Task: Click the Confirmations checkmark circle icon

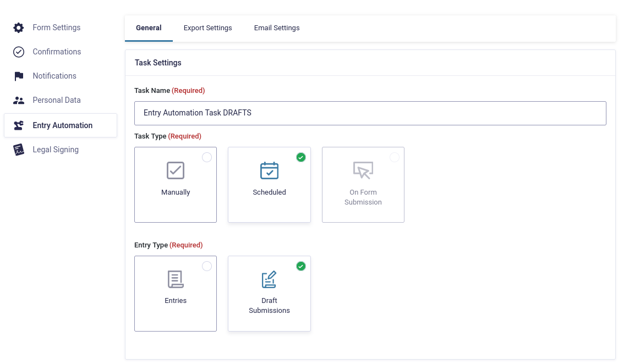Action: coord(19,52)
